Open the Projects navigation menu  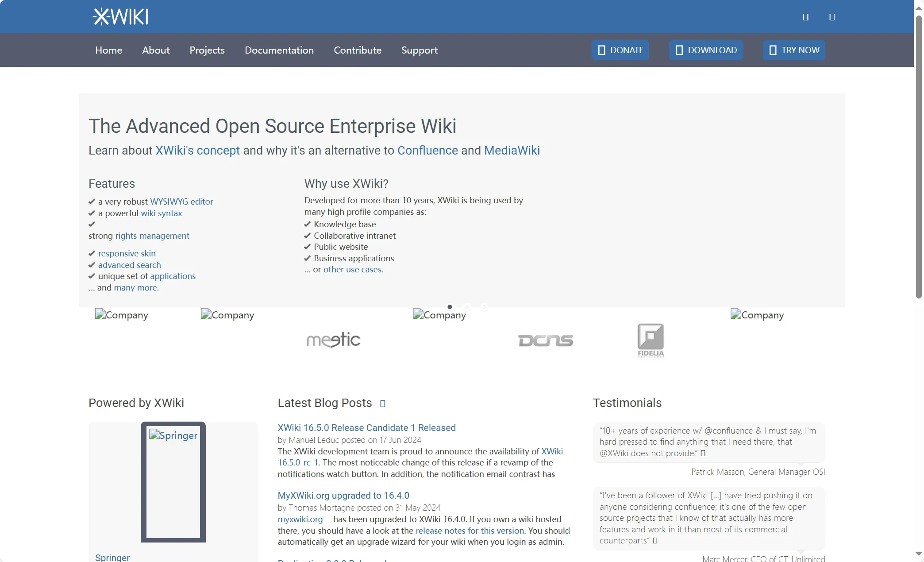pos(207,50)
